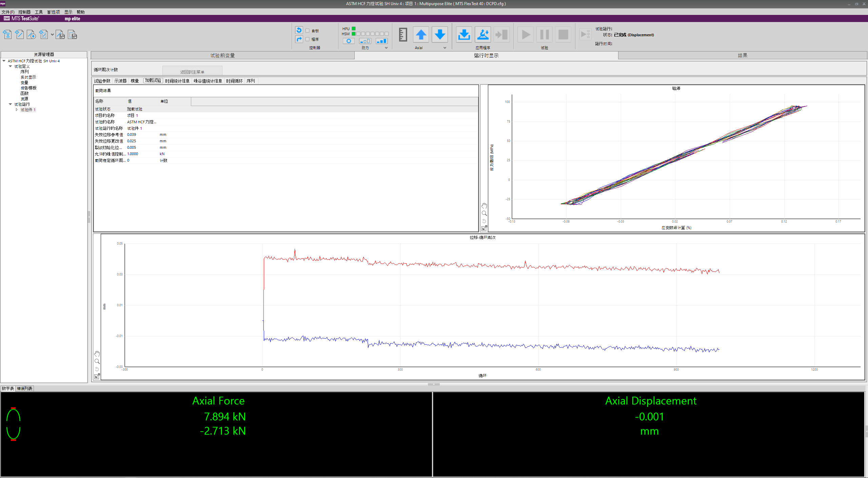868x478 pixels.
Task: Click the power off circle button
Action: coord(348,41)
